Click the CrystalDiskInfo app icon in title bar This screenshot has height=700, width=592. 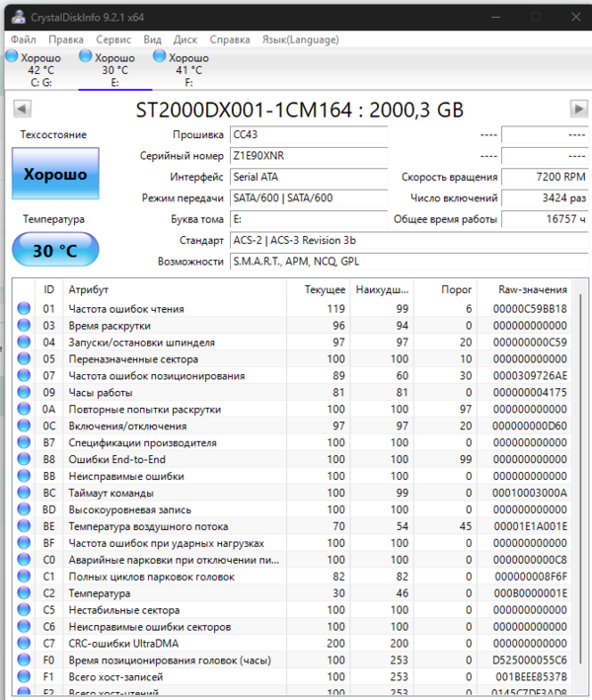click(12, 17)
